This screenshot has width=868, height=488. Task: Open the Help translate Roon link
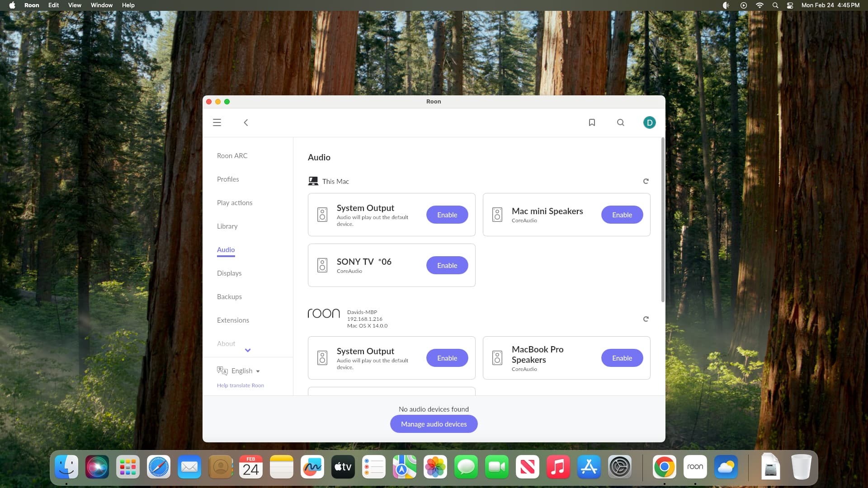click(241, 385)
